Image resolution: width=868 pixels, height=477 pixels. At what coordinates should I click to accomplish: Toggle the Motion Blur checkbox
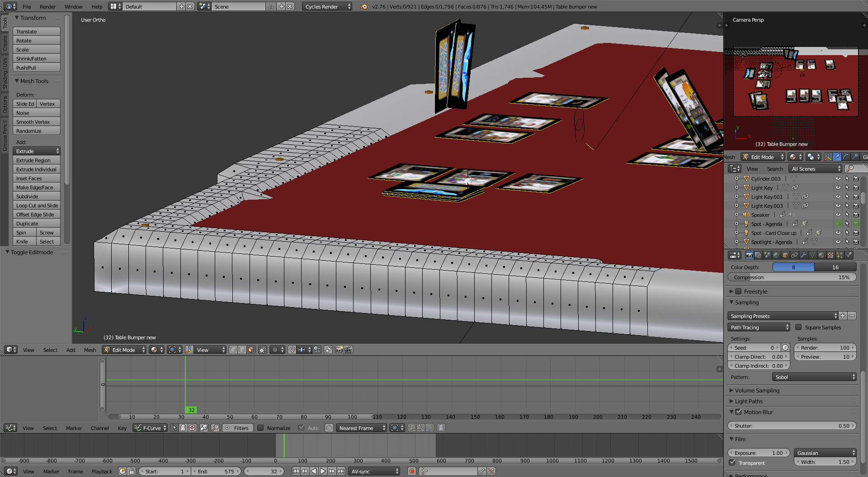738,412
